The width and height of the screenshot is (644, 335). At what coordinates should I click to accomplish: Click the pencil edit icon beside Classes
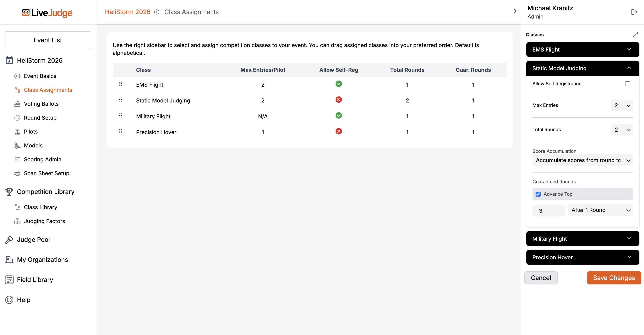[x=636, y=35]
